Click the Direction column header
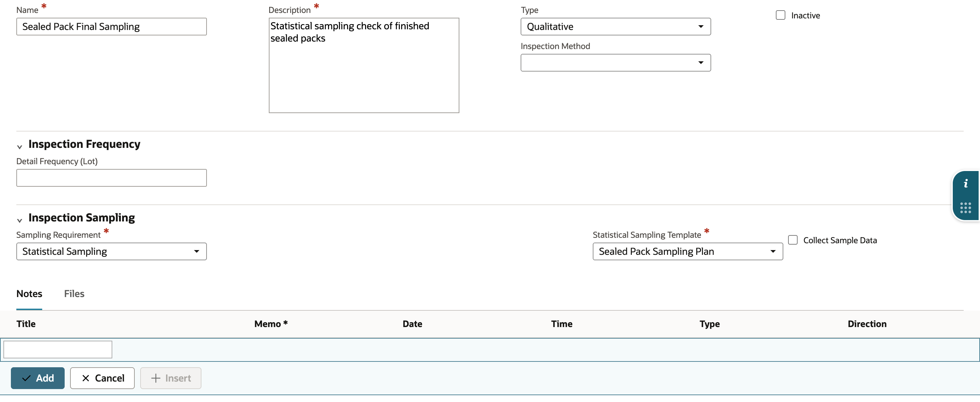This screenshot has height=402, width=980. [x=867, y=324]
